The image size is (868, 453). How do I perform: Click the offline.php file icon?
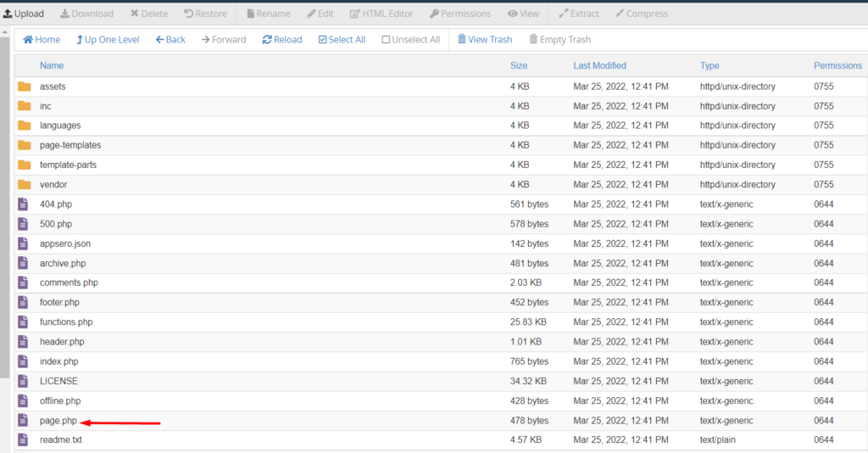tap(23, 400)
